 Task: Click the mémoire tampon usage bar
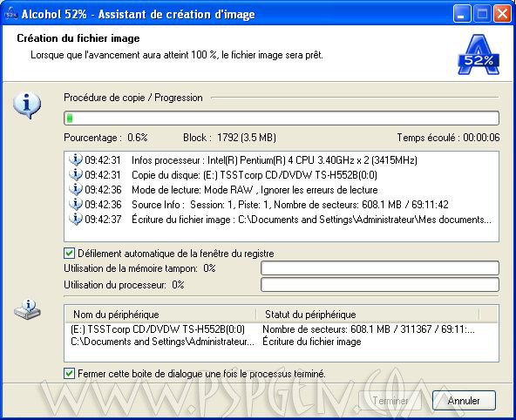click(x=380, y=268)
